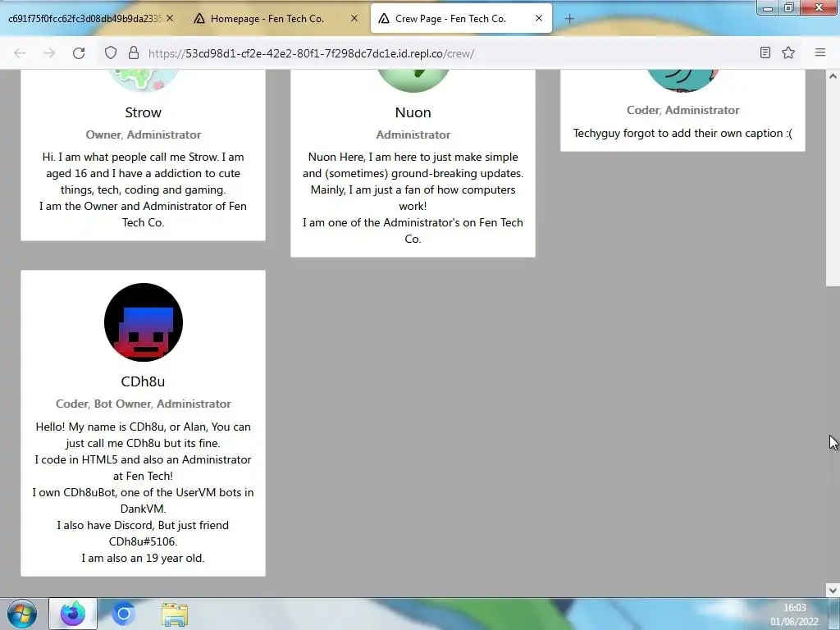Screen dimensions: 840x630
Task: Select the CDh8u name heading
Action: coord(143,381)
